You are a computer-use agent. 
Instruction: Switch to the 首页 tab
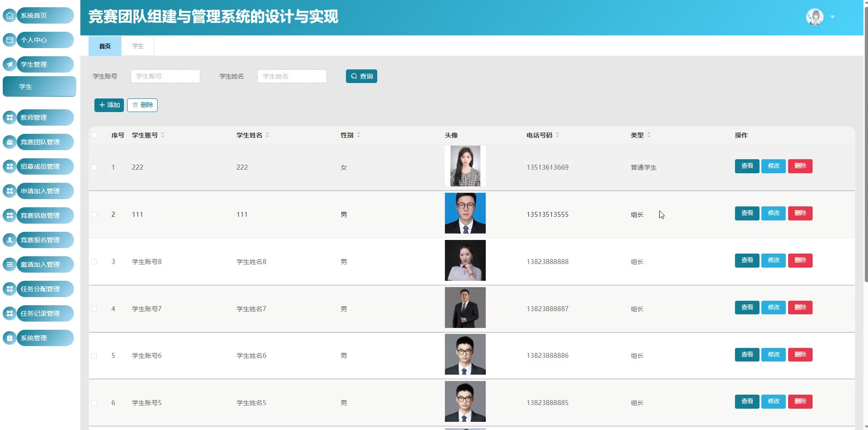point(105,46)
